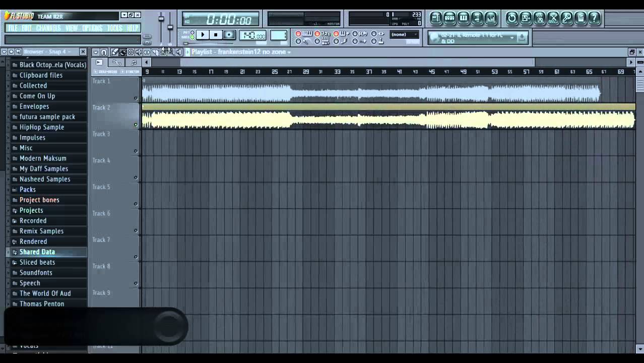Toggle the Browser shortcut icon
The height and width of the screenshot is (363, 644).
(x=477, y=19)
